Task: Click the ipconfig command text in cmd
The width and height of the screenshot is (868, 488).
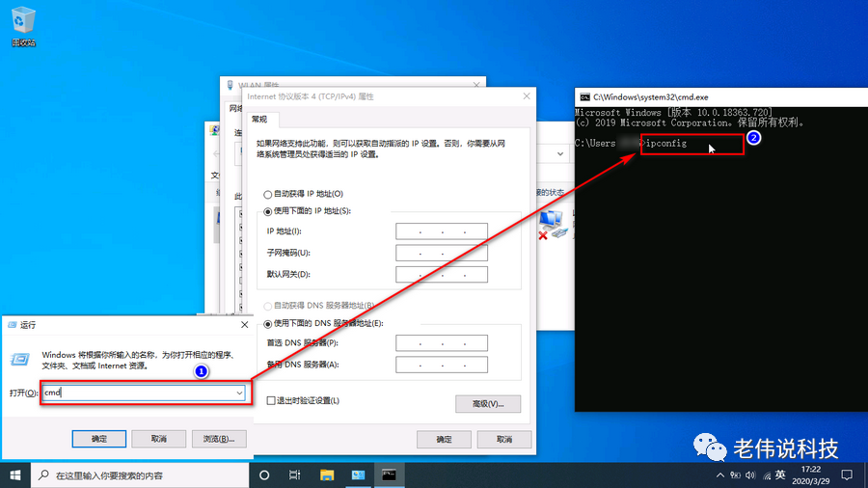Action: pos(666,144)
